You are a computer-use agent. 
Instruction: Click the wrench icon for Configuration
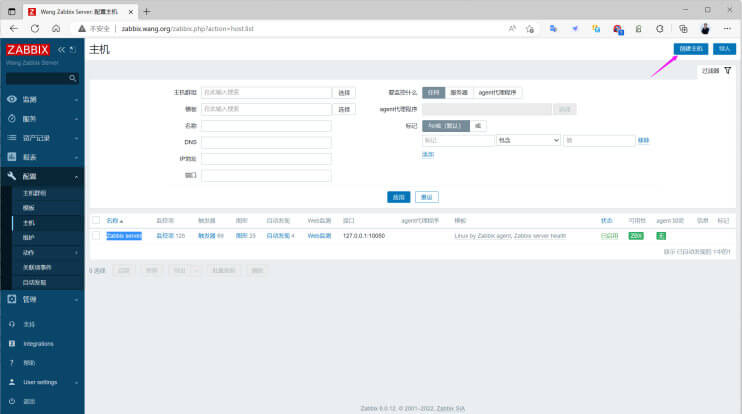point(12,176)
